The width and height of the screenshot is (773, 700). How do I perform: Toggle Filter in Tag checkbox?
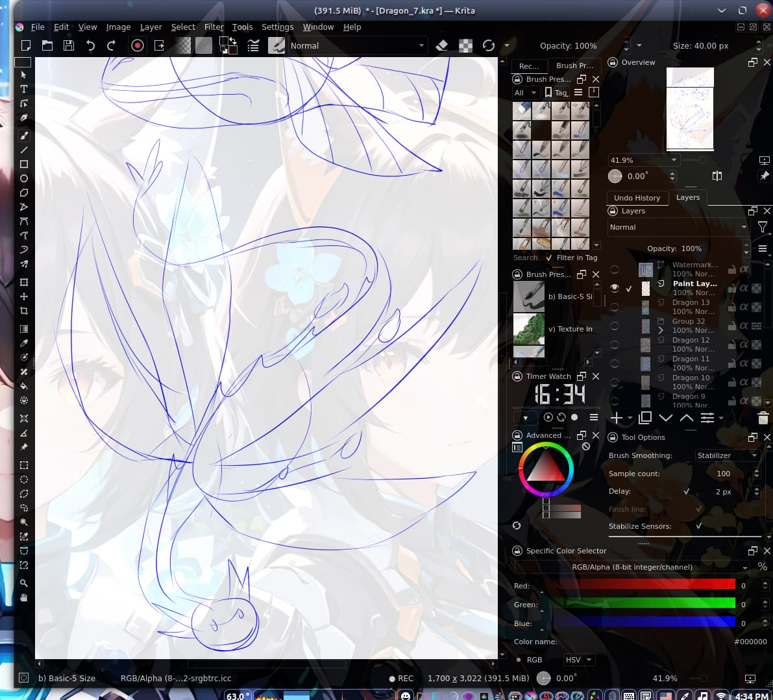[x=548, y=258]
